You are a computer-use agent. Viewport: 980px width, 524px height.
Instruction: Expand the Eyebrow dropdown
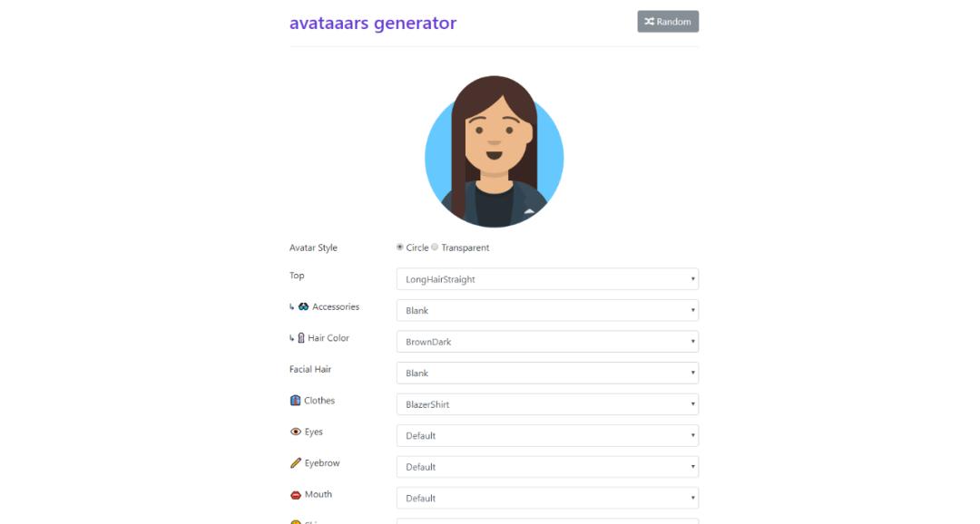coord(547,467)
